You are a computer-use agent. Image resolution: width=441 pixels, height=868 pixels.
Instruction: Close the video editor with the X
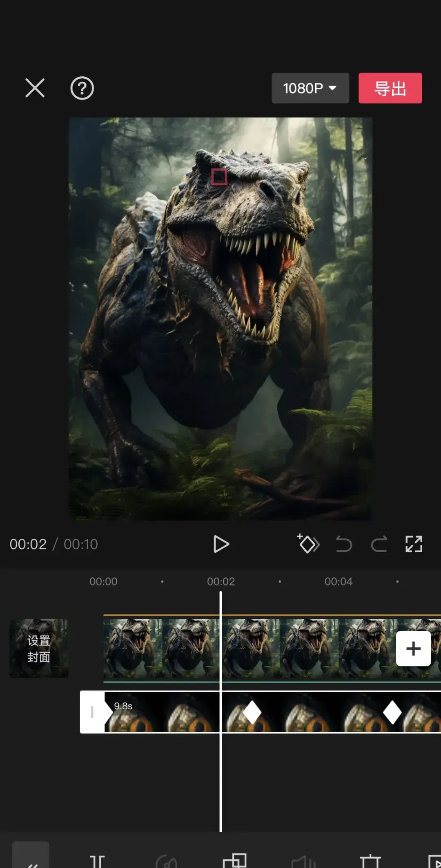[x=35, y=88]
